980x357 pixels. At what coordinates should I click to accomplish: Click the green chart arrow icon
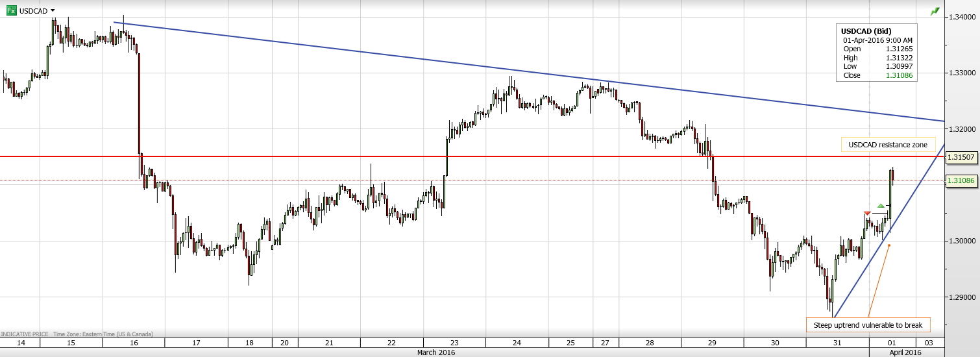coord(934,11)
